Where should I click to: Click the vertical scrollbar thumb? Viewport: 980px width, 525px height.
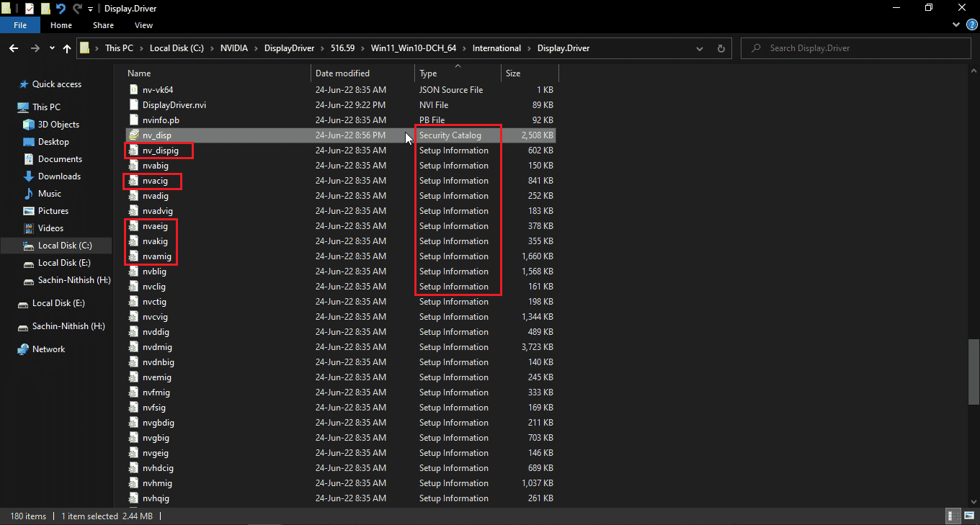974,372
